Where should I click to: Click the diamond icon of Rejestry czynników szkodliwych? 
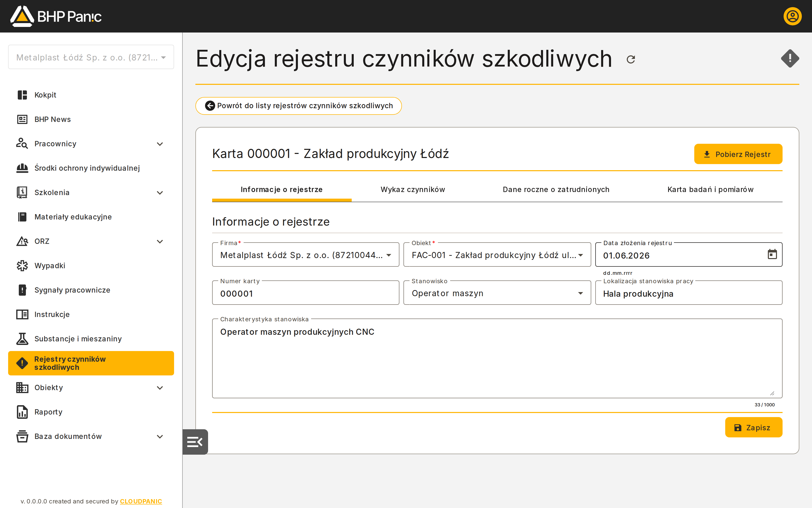[x=22, y=363]
